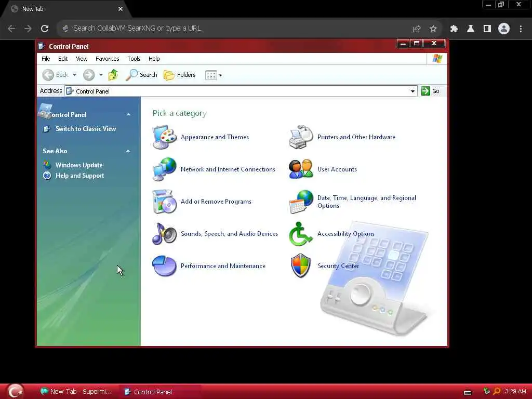The image size is (532, 399).
Task: Click Performance and Maintenance text link
Action: click(x=223, y=266)
